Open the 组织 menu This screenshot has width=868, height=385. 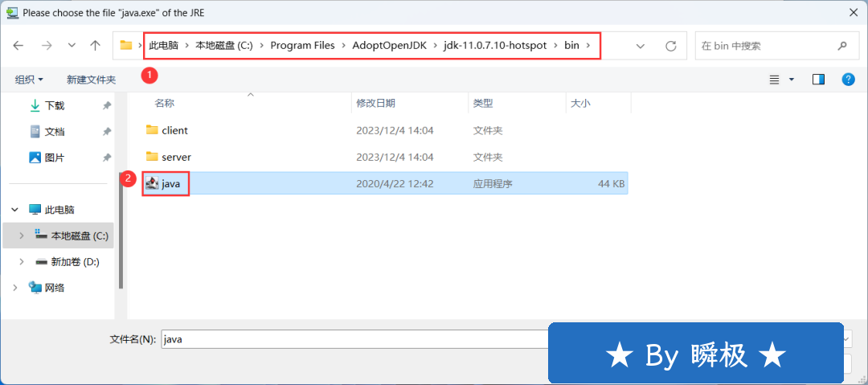click(29, 80)
